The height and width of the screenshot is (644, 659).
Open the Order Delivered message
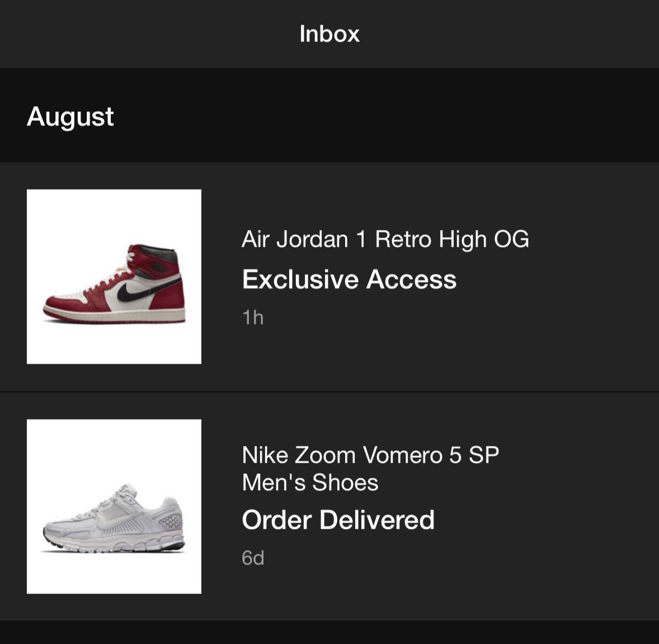pyautogui.click(x=337, y=519)
